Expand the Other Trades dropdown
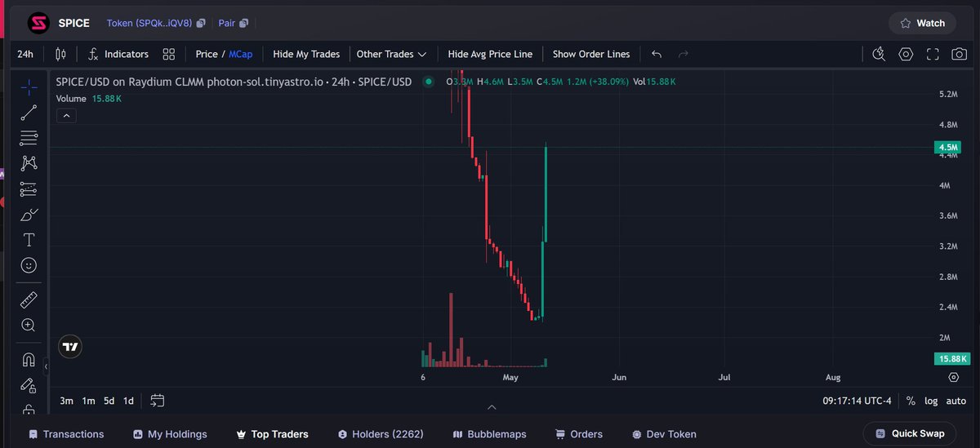 [x=392, y=54]
